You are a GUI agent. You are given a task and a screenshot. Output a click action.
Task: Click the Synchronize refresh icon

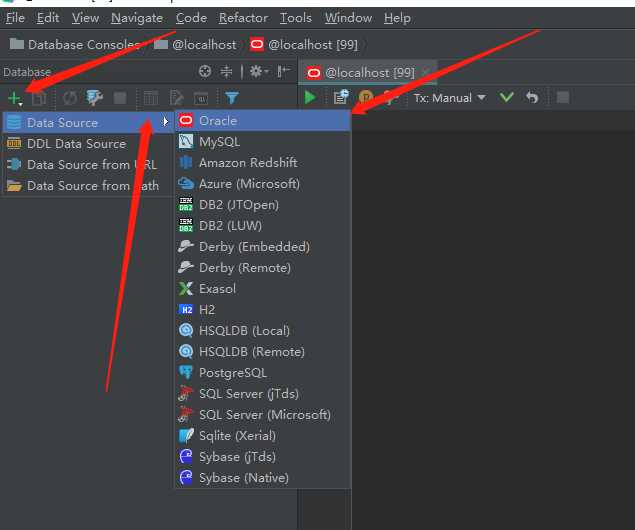click(x=70, y=98)
